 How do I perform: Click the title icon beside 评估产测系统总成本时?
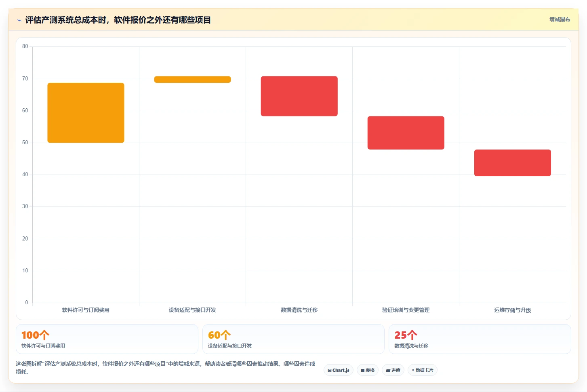click(x=19, y=20)
